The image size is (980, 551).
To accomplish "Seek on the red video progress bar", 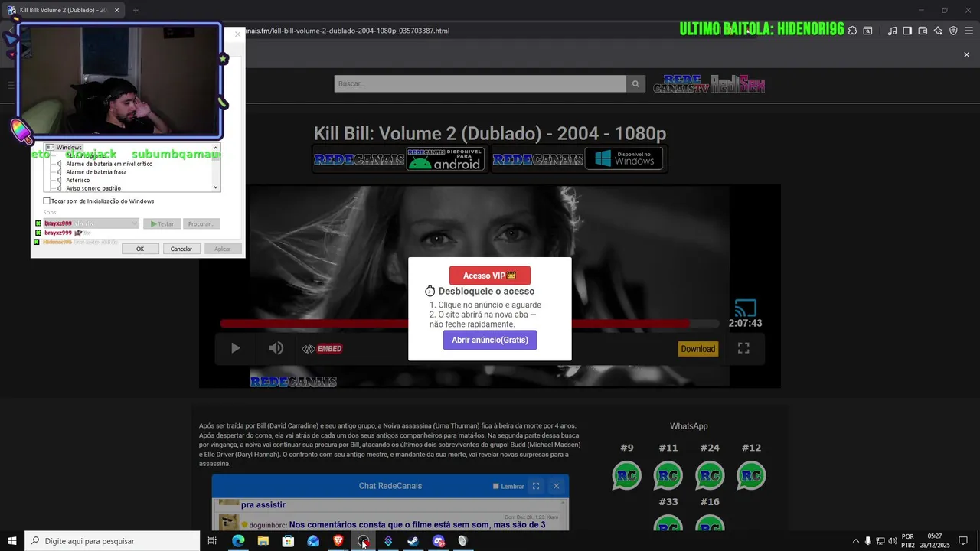I will click(469, 324).
